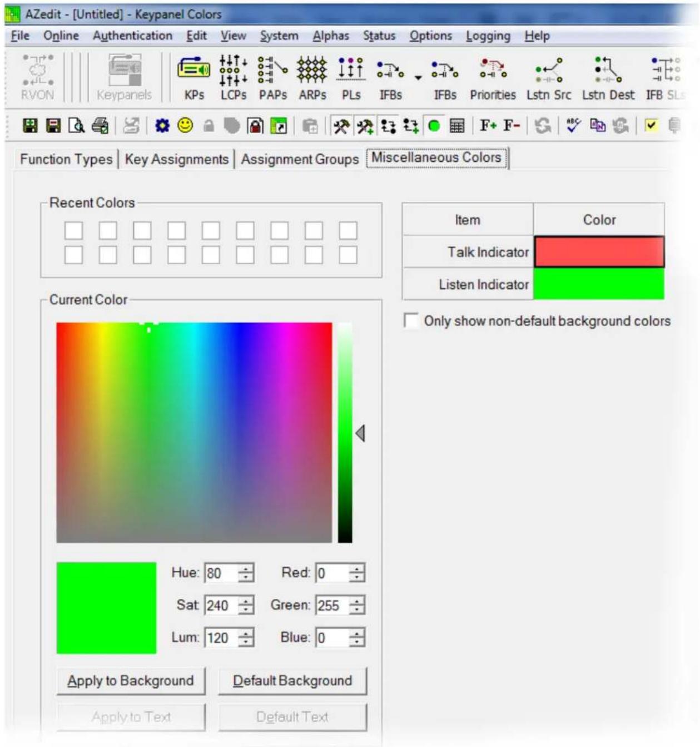Click into the Lum input field
This screenshot has width=700, height=747.
tap(221, 637)
